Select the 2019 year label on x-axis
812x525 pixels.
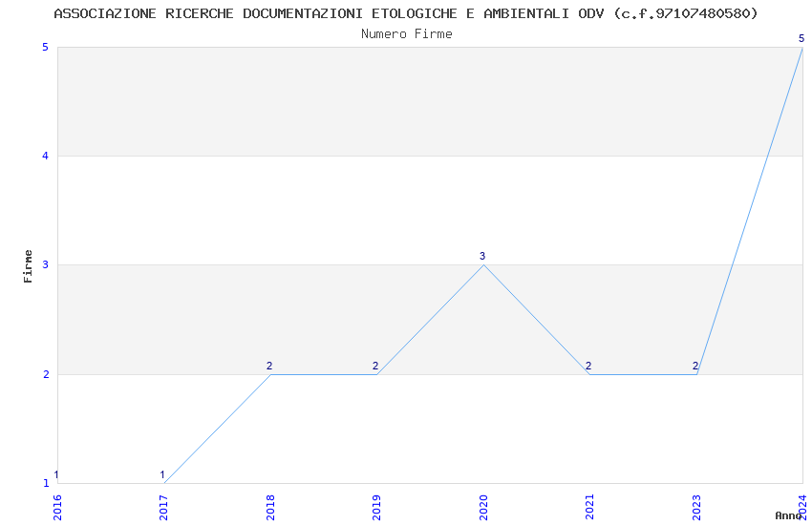(377, 508)
